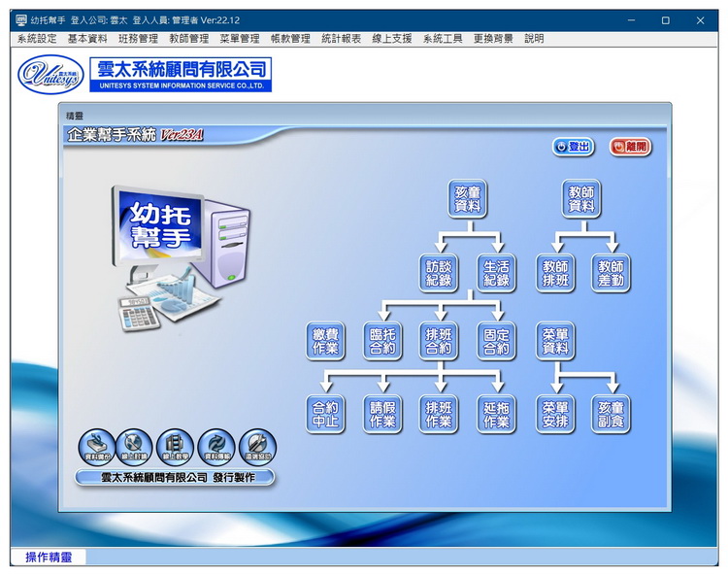Open 請假作業 tile
Image resolution: width=728 pixels, height=576 pixels.
pyautogui.click(x=382, y=415)
